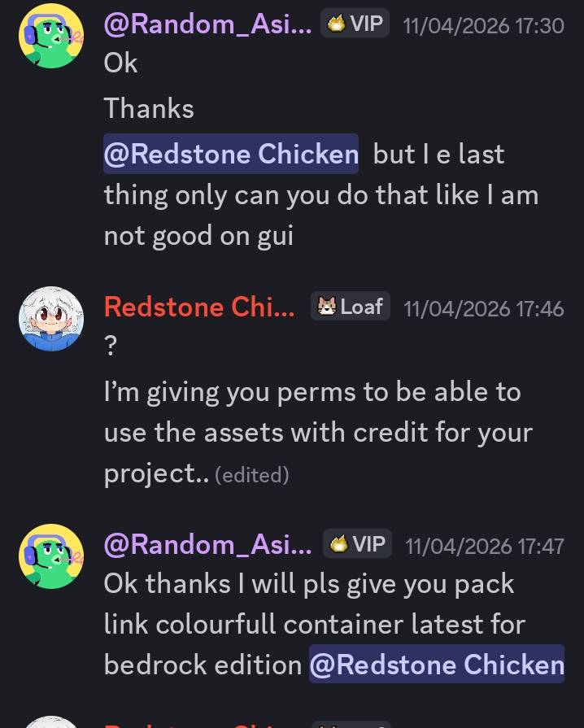Select the 'Thanks' message text
Viewport: 584px width, 728px height.
click(149, 108)
